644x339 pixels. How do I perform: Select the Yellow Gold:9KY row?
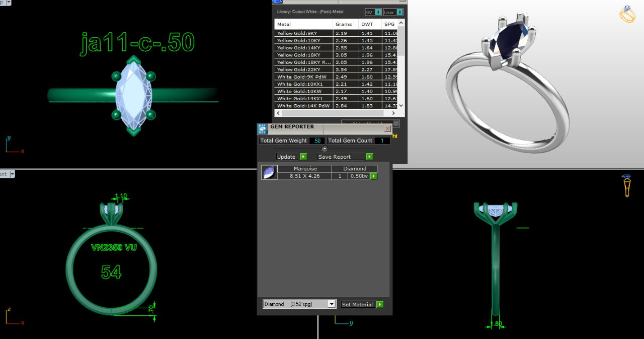pos(336,33)
